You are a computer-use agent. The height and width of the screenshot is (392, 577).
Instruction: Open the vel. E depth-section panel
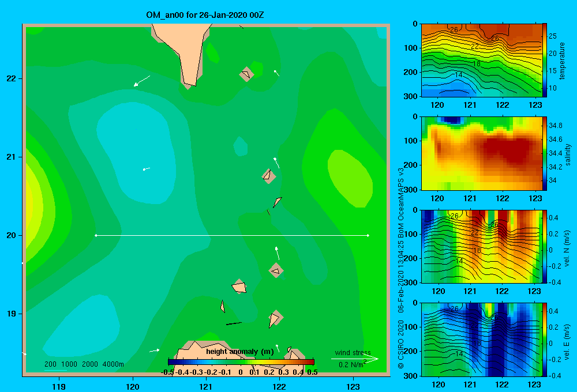click(x=482, y=340)
